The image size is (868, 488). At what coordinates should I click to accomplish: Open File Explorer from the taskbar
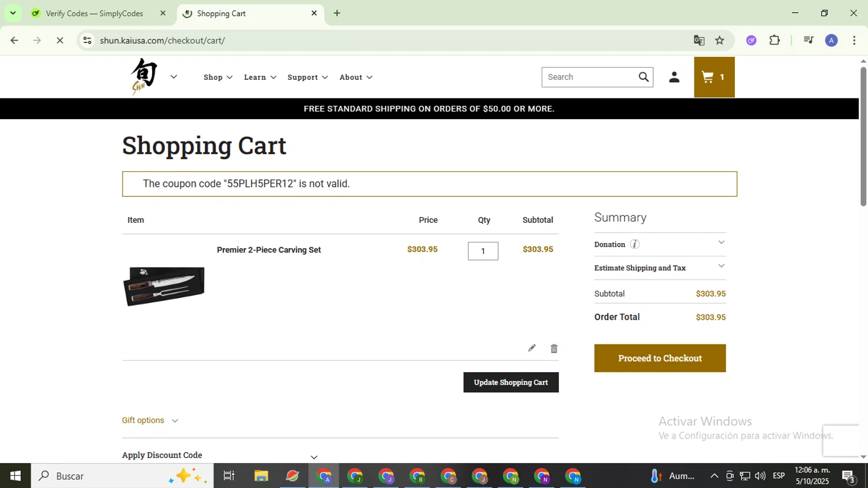(x=261, y=476)
